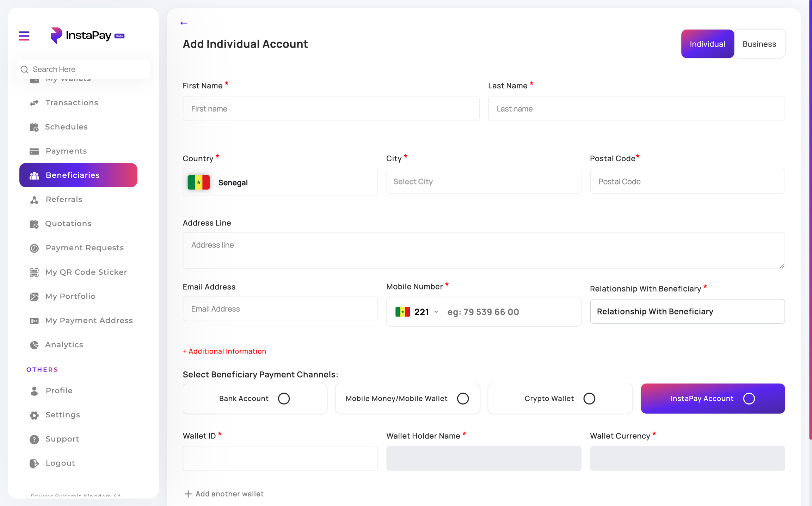Click the Referrals sidebar icon
The image size is (812, 506).
click(x=34, y=200)
